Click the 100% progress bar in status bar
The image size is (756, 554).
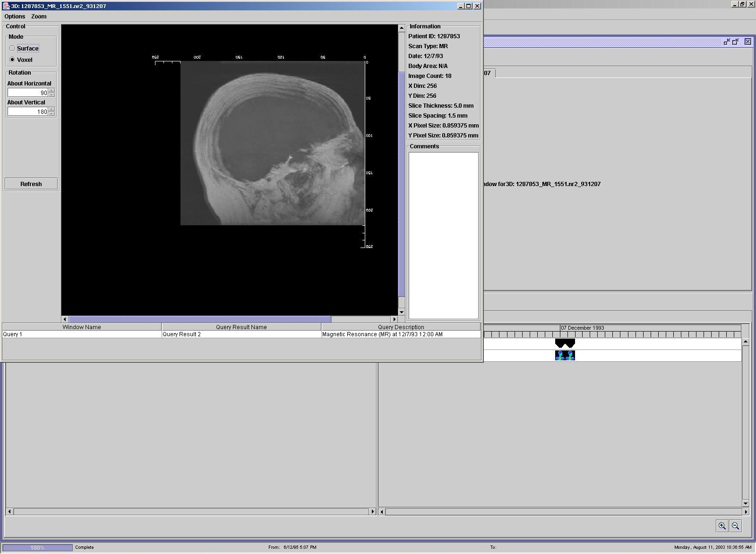click(38, 547)
